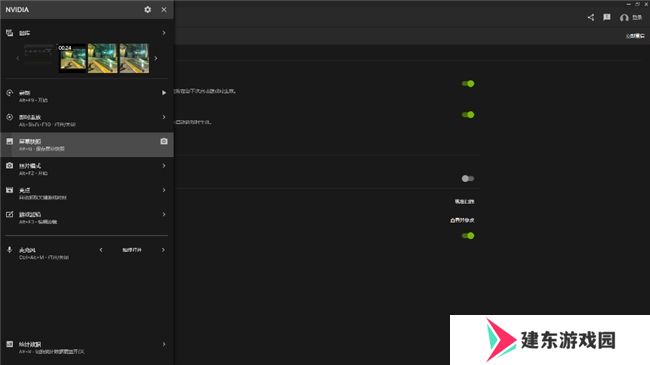
Task: Click the picture icon in the highlighted Screenshot row
Action: click(x=10, y=141)
